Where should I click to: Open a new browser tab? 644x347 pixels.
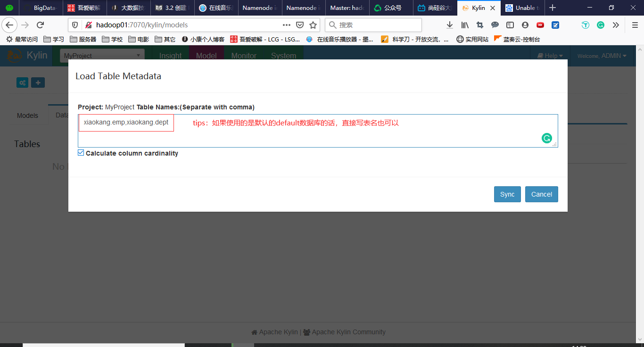tap(553, 8)
